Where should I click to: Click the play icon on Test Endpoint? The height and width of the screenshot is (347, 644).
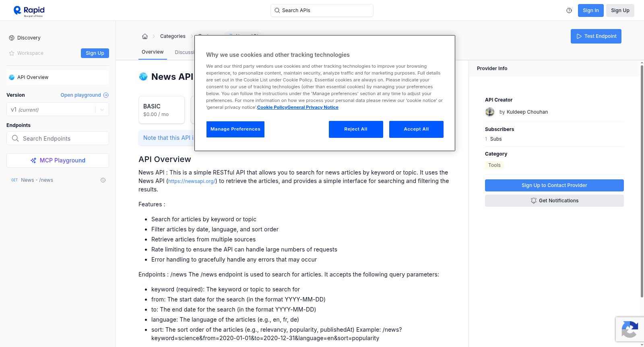(579, 36)
